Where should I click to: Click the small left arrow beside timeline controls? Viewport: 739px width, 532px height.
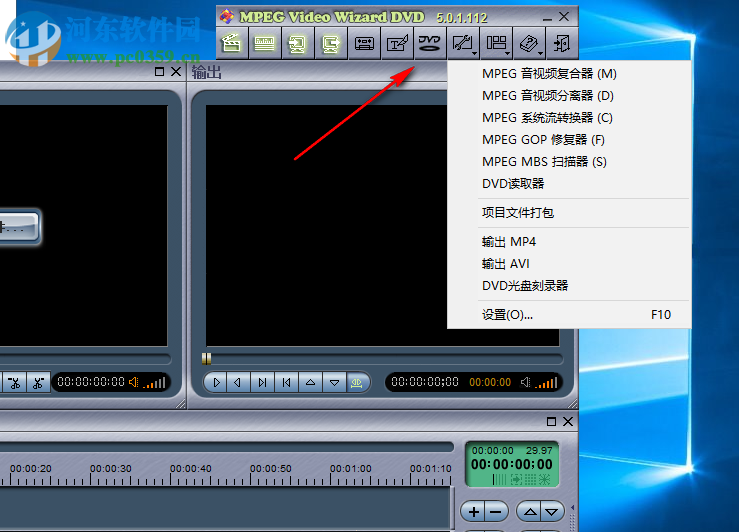[x=572, y=508]
